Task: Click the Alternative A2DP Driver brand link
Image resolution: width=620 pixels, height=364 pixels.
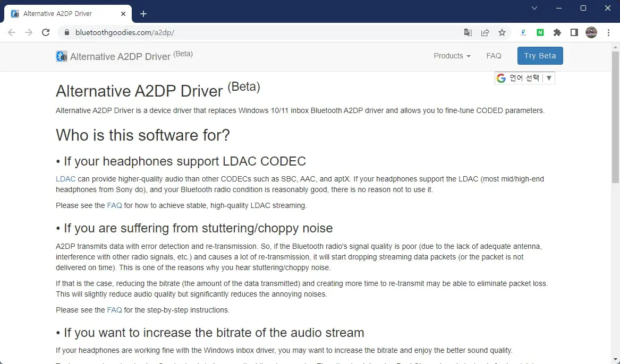Action: click(124, 56)
